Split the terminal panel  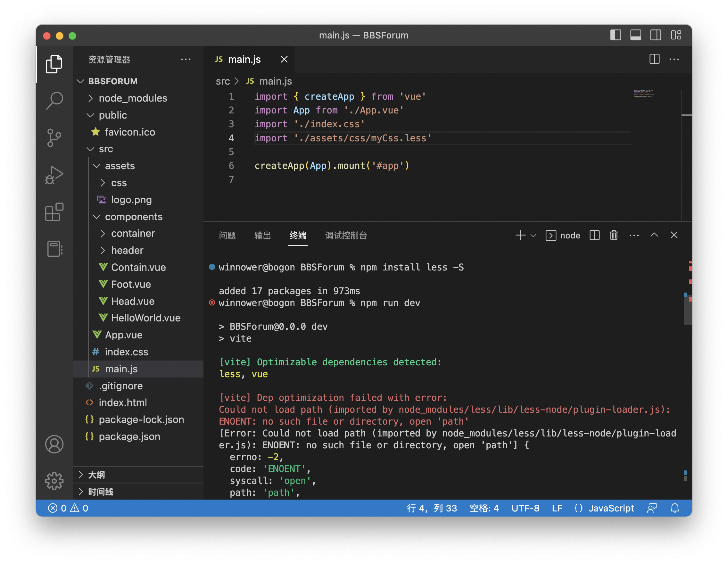594,235
